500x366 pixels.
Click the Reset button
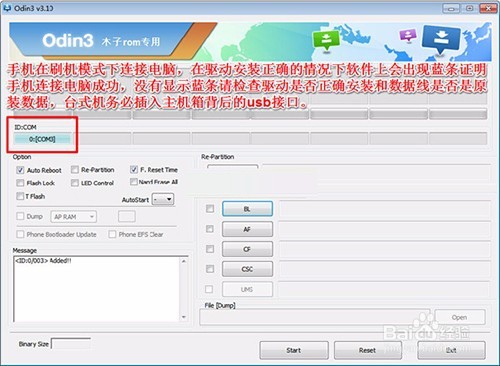coord(368,350)
